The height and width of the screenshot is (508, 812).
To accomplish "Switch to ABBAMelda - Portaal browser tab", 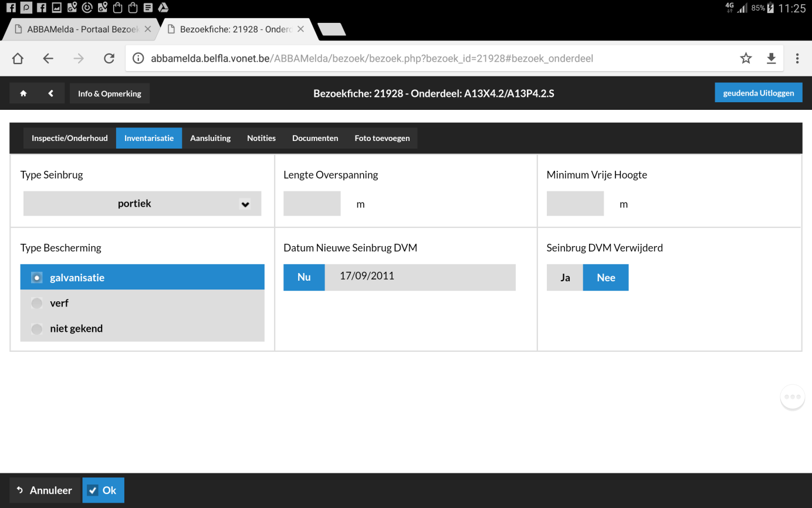I will [81, 29].
